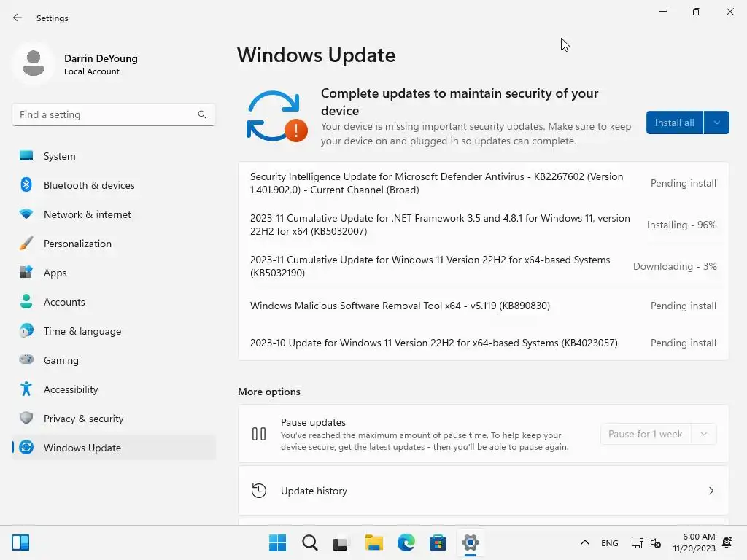Expand the Pause for 1 week dropdown arrow
This screenshot has height=560, width=747.
point(704,434)
